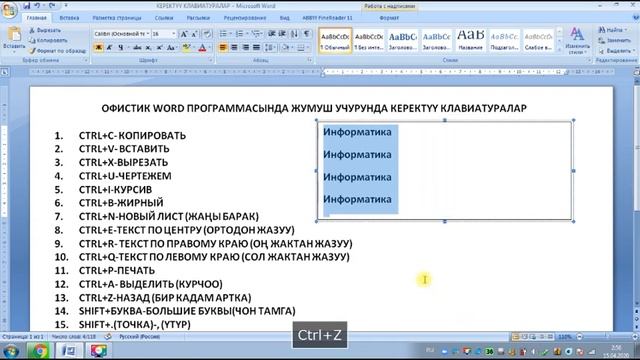640x360 pixels.
Task: Expand numbered list style dropdown
Action: click(247, 34)
